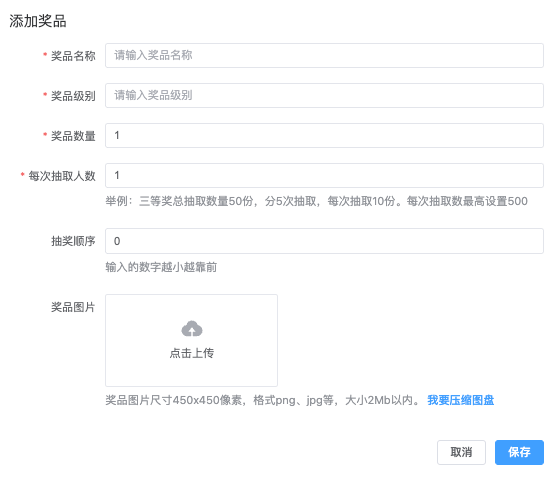Screen dimensions: 553x477
Task: Open the 我要压缩图盘 link
Action: (461, 400)
